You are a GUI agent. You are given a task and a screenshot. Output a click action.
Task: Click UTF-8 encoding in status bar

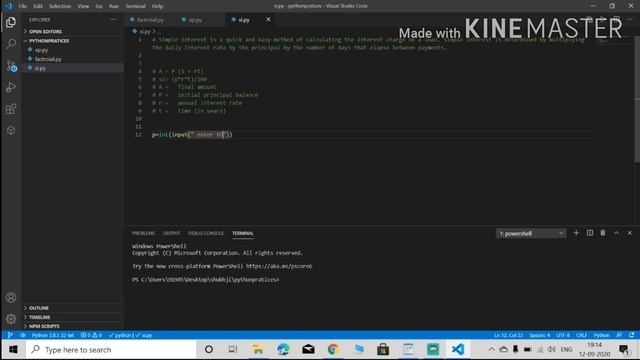[563, 335]
